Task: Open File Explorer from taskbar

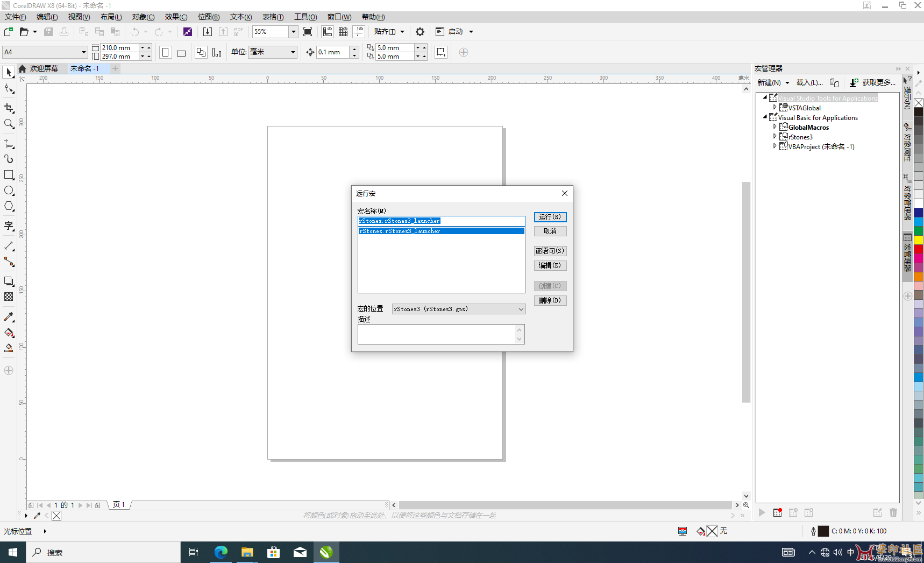Action: (247, 552)
